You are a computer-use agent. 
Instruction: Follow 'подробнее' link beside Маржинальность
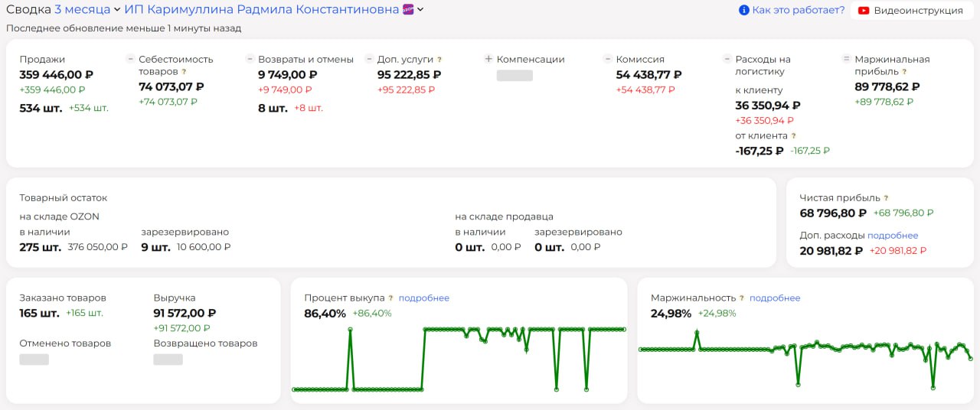(775, 298)
